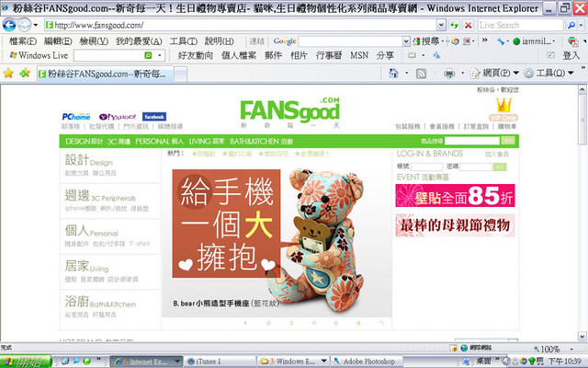
Task: Open the 工具(O) command bar dropdown
Action: (549, 74)
